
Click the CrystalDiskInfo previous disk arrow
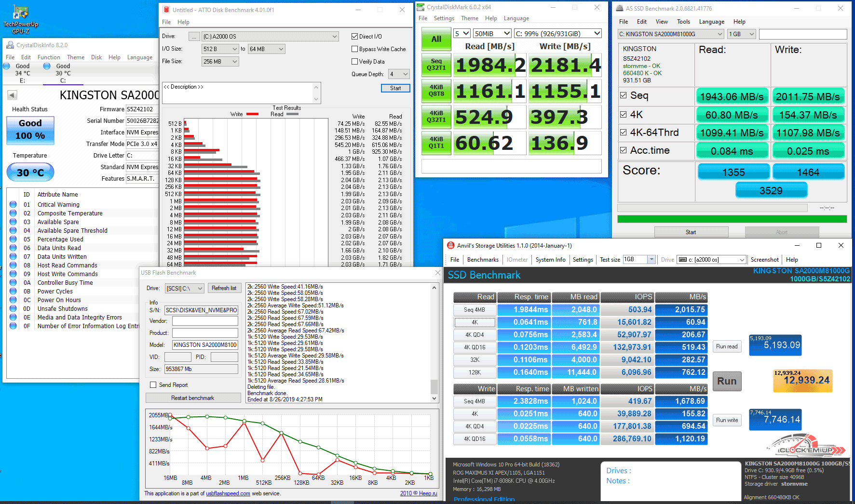point(13,95)
